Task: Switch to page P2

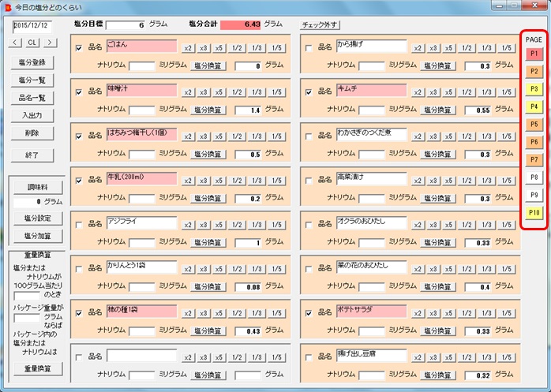Action: click(x=534, y=71)
